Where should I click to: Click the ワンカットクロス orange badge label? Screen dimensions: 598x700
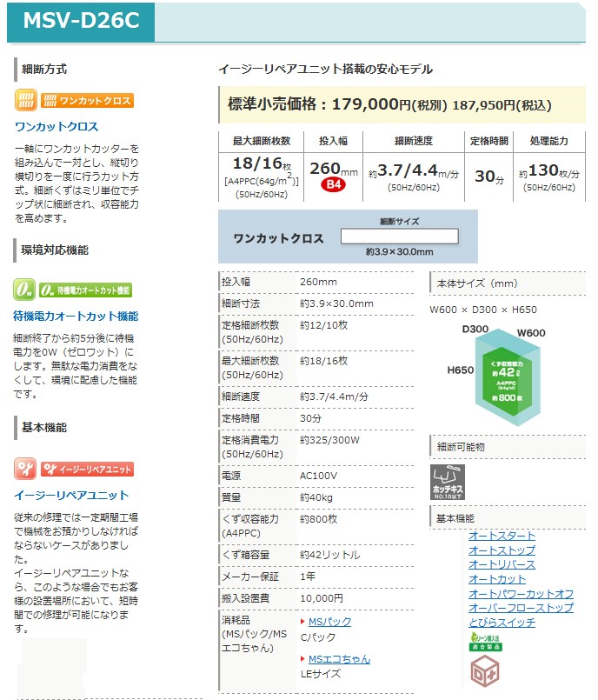point(87,101)
